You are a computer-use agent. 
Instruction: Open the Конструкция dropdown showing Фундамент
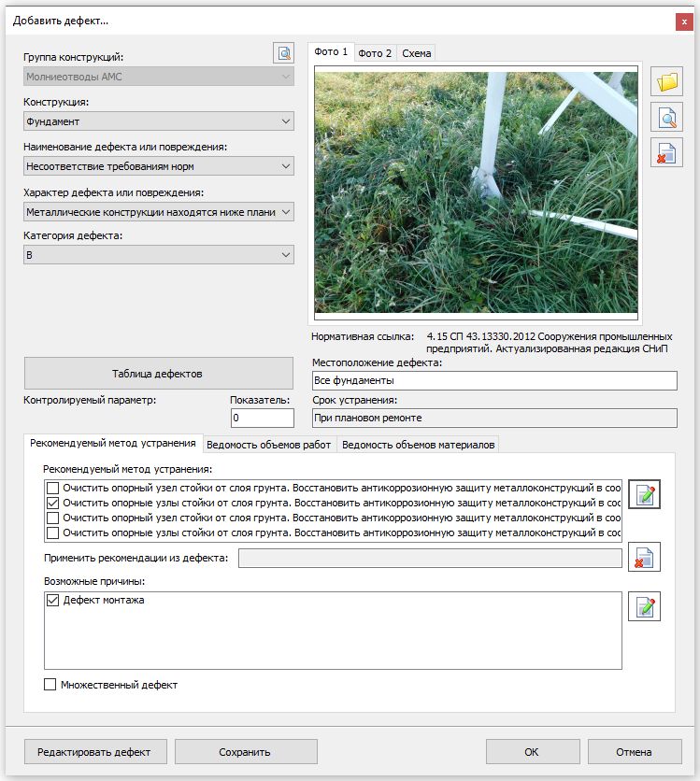(x=159, y=121)
